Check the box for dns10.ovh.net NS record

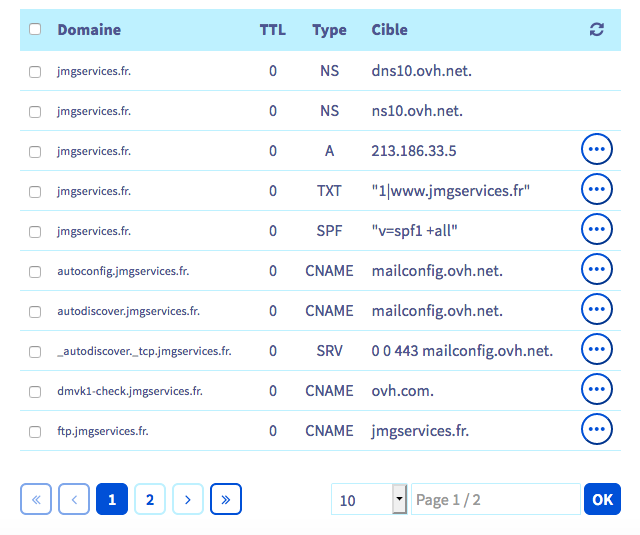(x=35, y=72)
